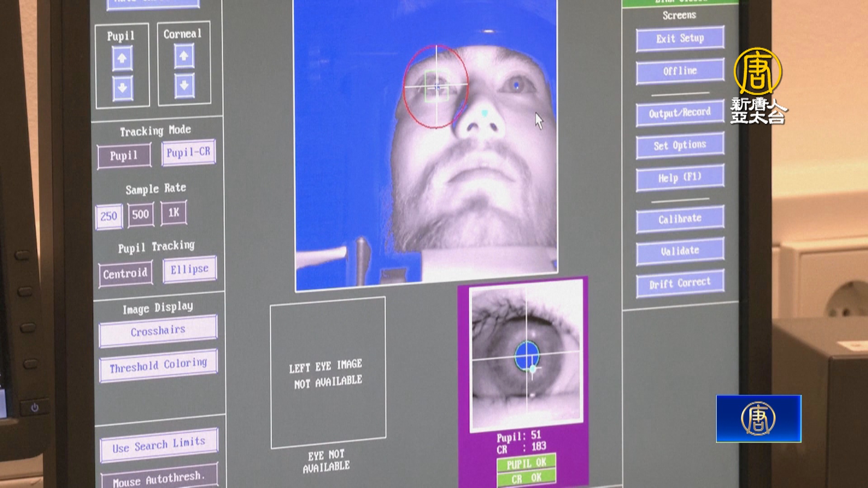Start the Calibrate screen

(679, 219)
